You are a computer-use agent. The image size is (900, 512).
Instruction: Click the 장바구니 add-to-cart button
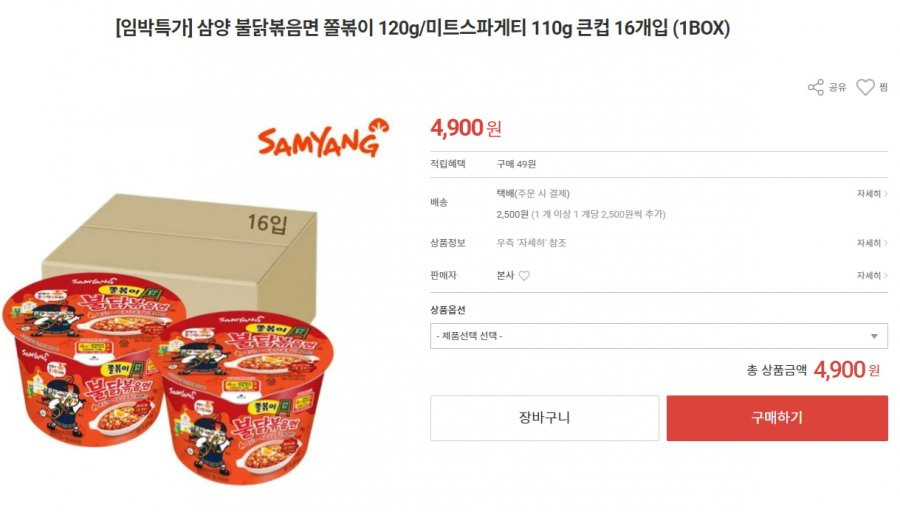(x=544, y=418)
